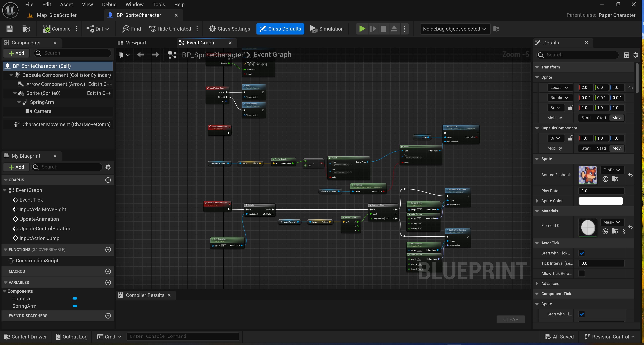Set Sprite mobility to Movable

tap(617, 118)
